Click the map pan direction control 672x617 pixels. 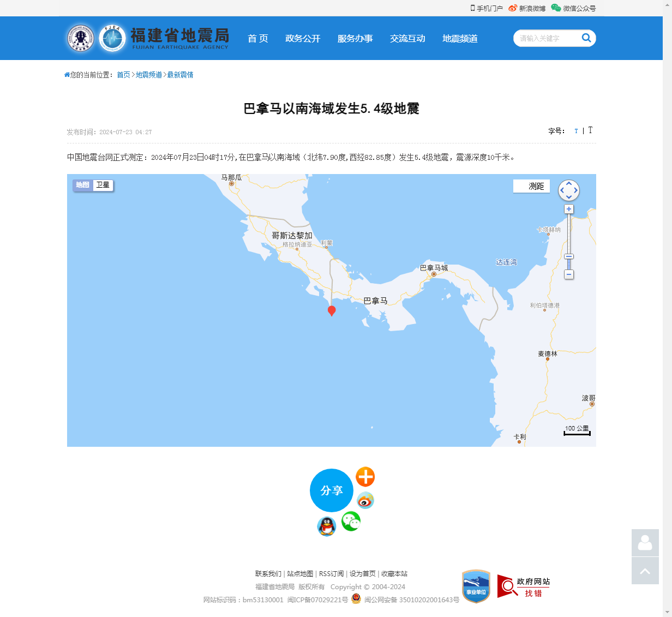569,190
